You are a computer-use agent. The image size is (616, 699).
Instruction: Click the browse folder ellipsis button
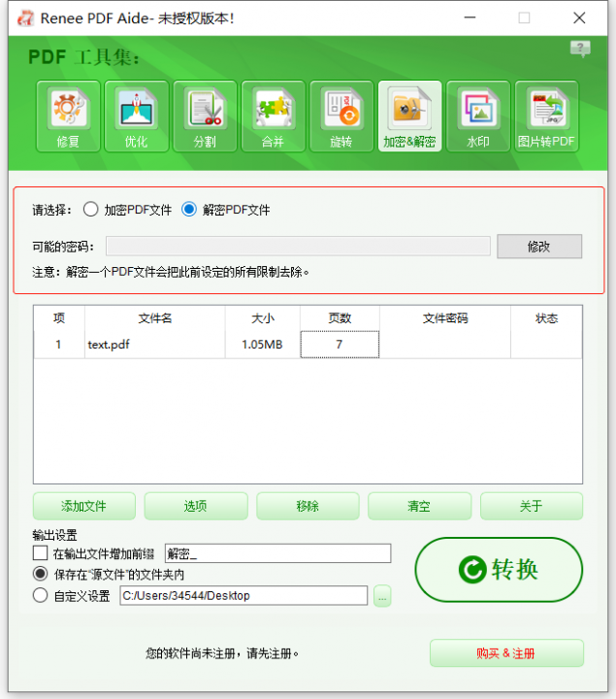[x=382, y=596]
